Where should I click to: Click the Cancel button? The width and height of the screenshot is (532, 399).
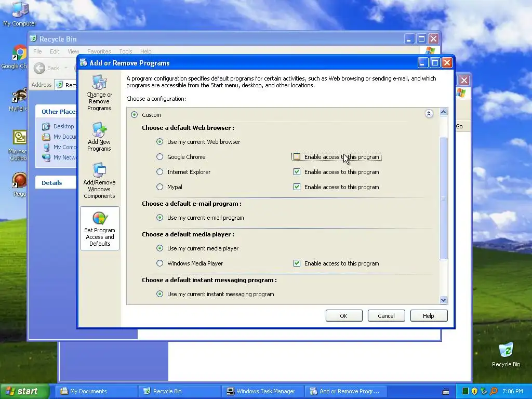386,316
